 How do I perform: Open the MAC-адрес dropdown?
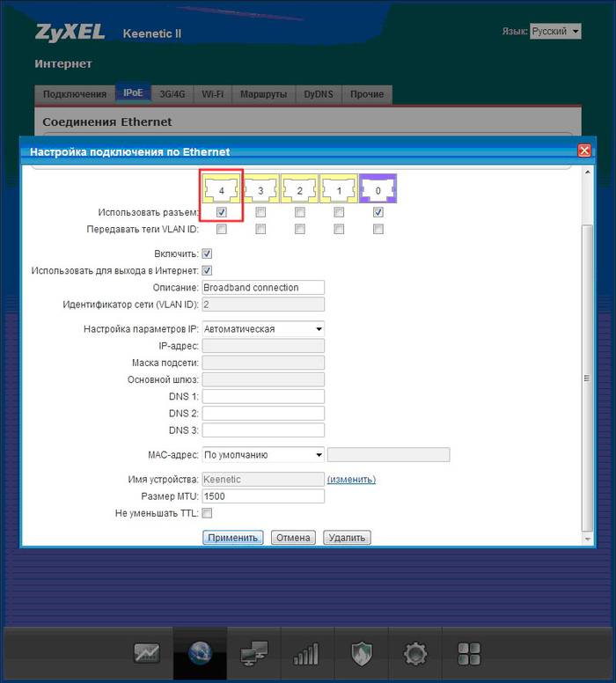pos(263,455)
